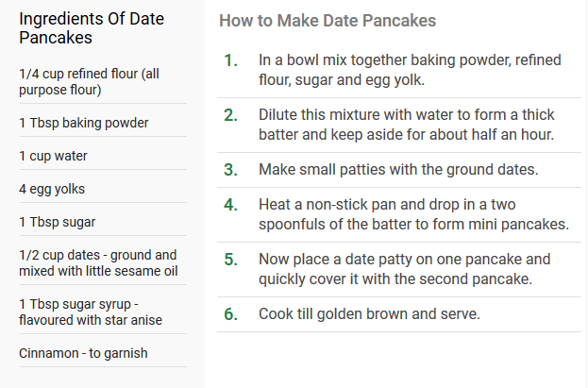
Task: Select the '1 Tbsp baking powder' ingredient
Action: (84, 123)
